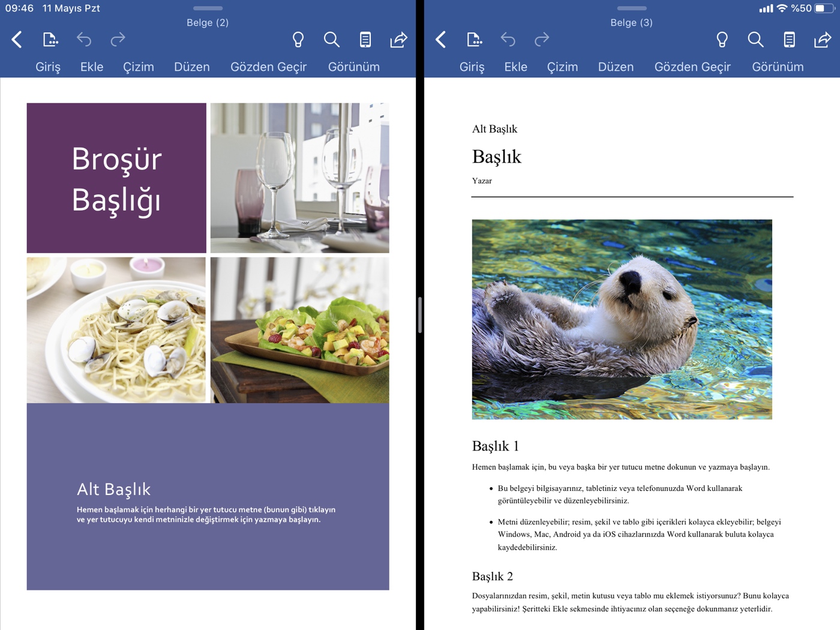Switch to the Görünüm tab in Belge (3)

click(x=778, y=67)
